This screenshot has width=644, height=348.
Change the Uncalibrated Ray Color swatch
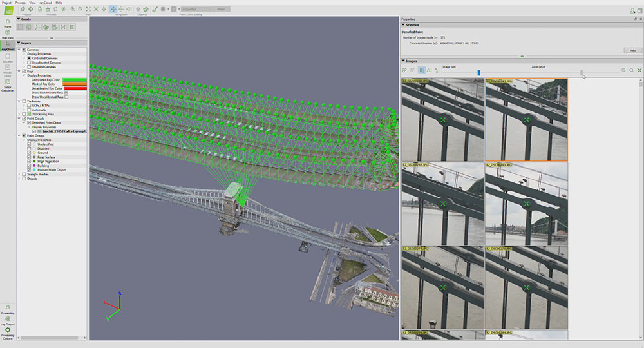point(74,88)
